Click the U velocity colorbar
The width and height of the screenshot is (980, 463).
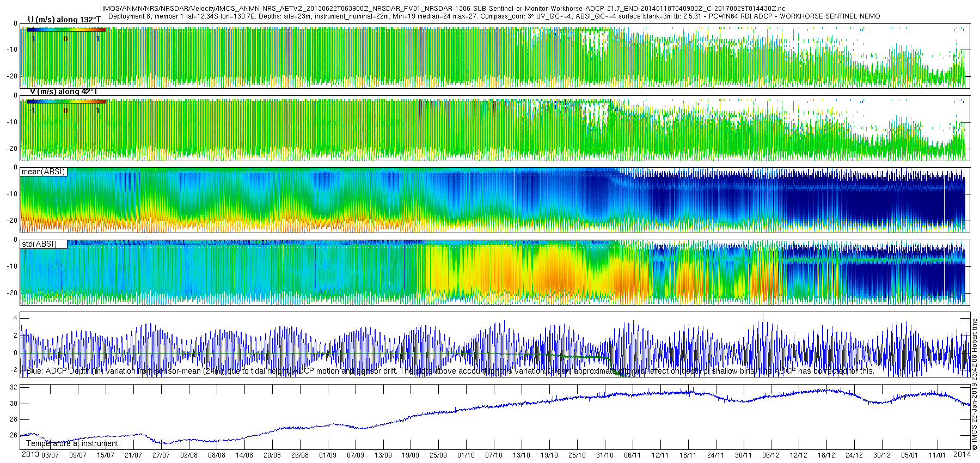click(x=66, y=29)
